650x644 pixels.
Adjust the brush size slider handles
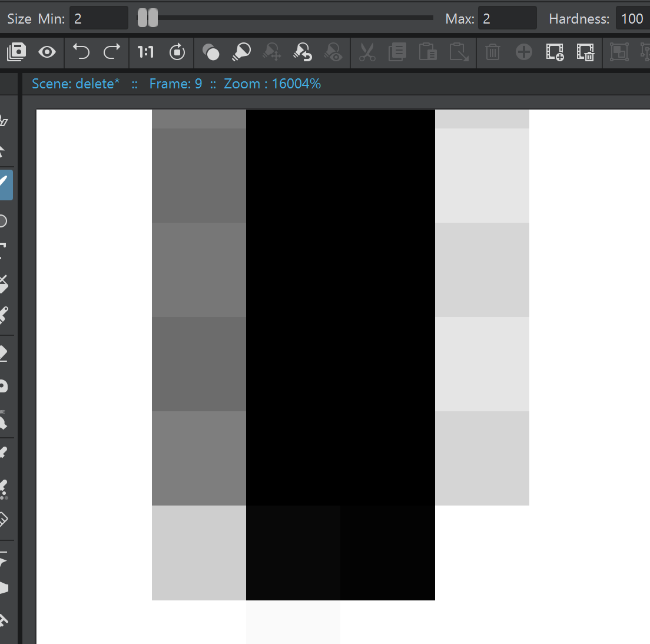click(146, 18)
